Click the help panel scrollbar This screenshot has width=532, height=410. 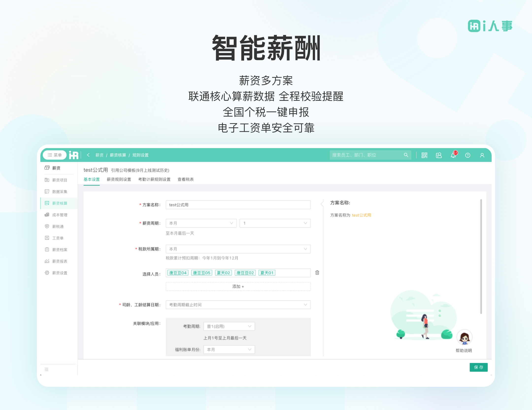coord(481,256)
